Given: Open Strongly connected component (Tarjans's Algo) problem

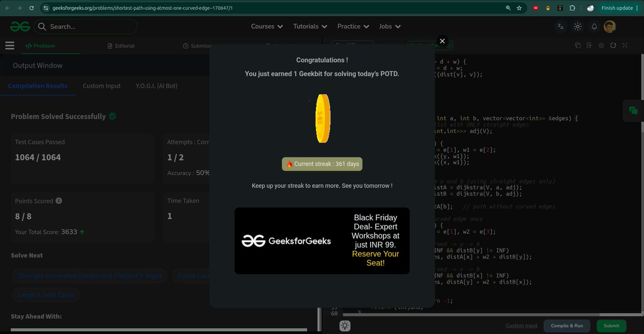Looking at the screenshot, I should coord(90,276).
